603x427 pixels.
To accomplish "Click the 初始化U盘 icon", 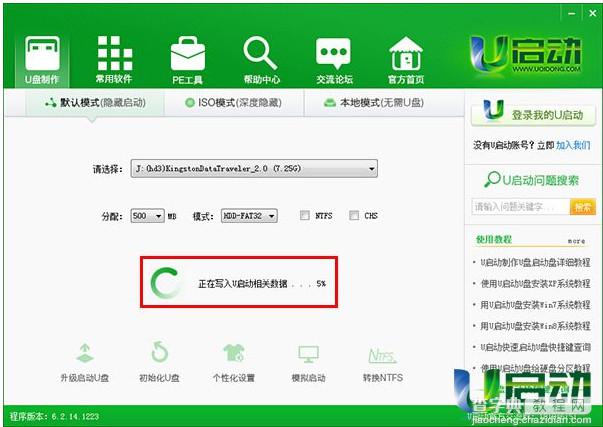I will click(x=159, y=352).
